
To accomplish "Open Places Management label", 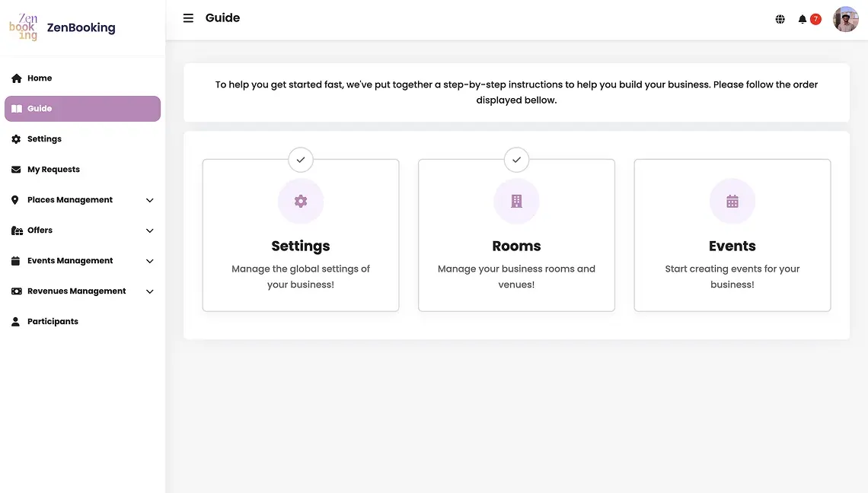I will point(70,200).
